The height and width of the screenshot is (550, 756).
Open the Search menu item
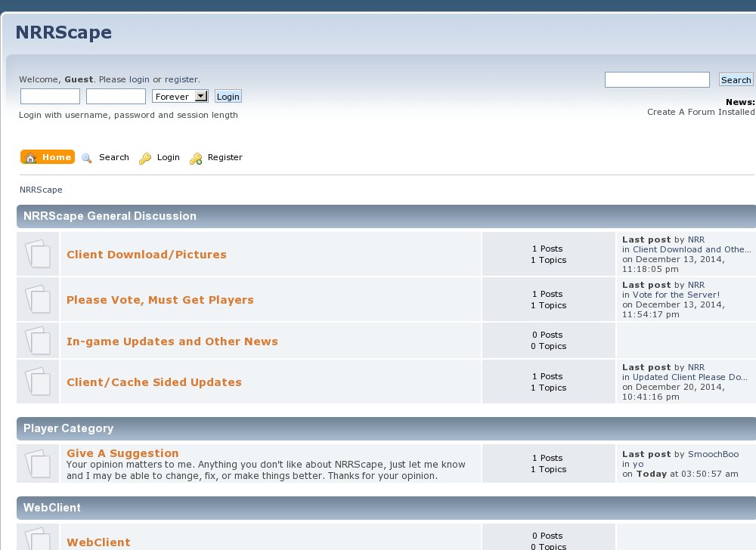tap(113, 158)
